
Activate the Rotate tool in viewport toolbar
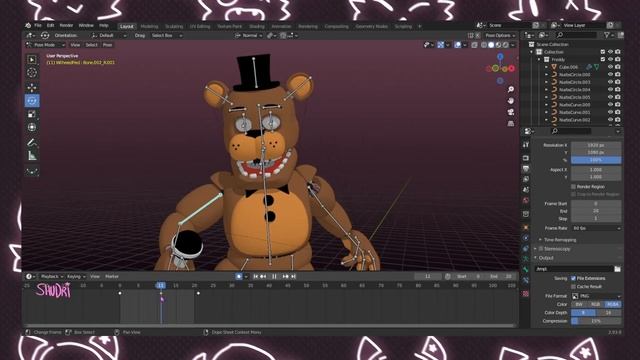(x=32, y=100)
